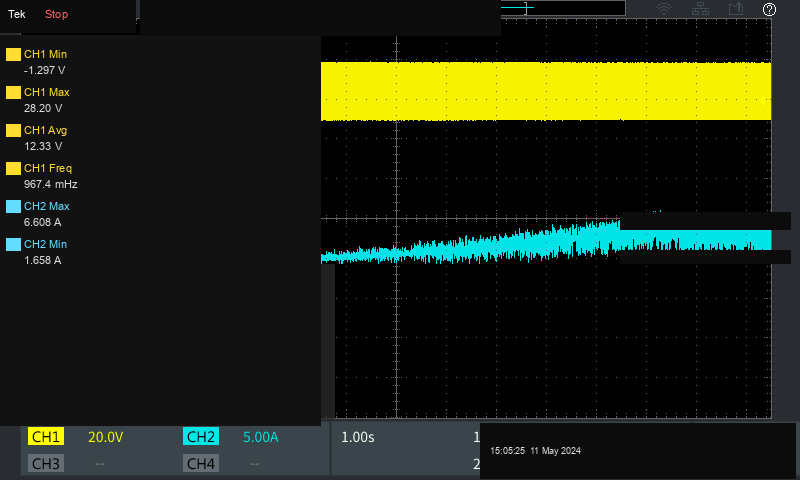800x480 pixels.
Task: Click the Wi-Fi status icon
Action: pos(664,9)
